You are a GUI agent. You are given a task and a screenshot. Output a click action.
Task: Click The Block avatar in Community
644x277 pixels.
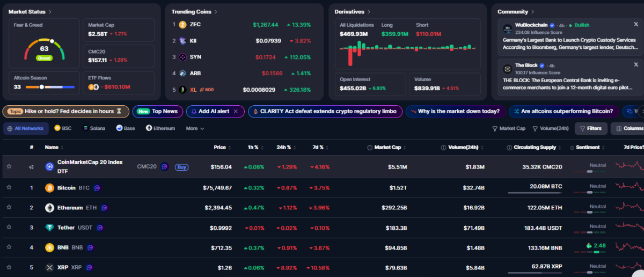[x=507, y=69]
